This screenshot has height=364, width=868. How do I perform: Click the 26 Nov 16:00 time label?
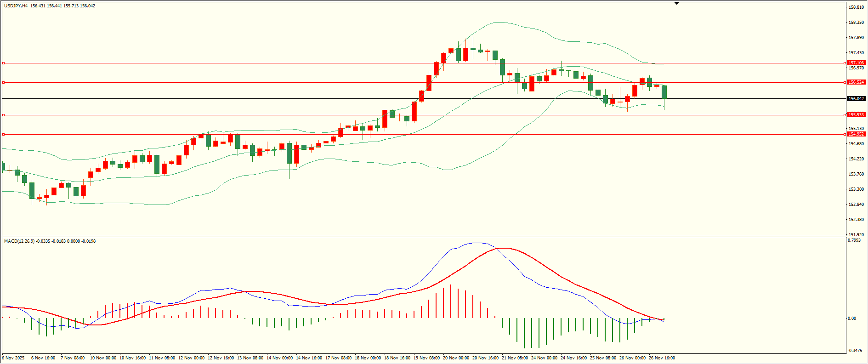[x=662, y=358]
